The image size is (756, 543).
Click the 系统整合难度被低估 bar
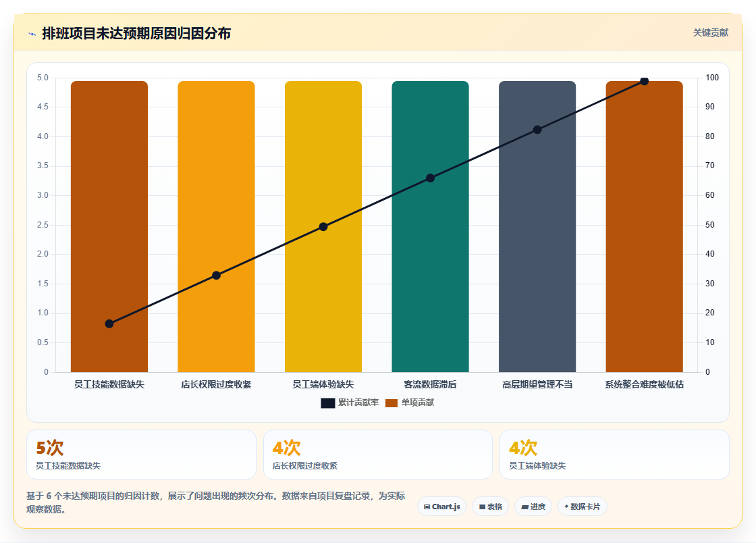point(645,227)
